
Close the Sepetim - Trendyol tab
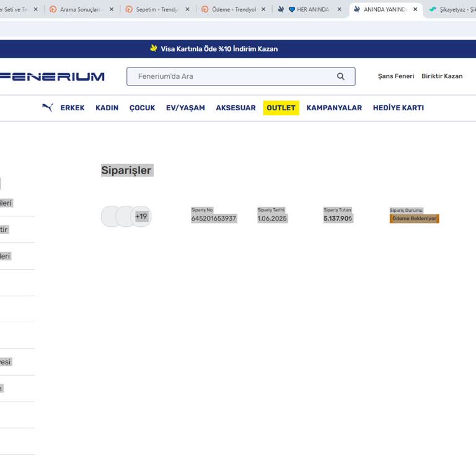click(x=187, y=9)
